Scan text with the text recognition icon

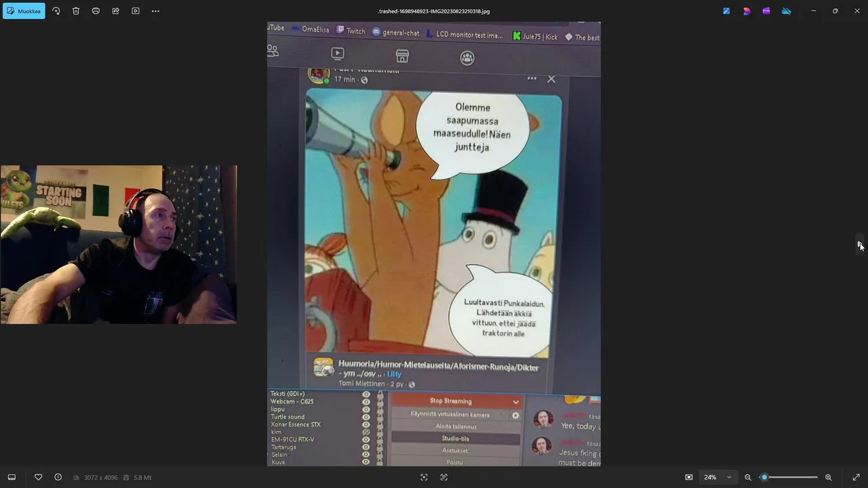coord(444,477)
